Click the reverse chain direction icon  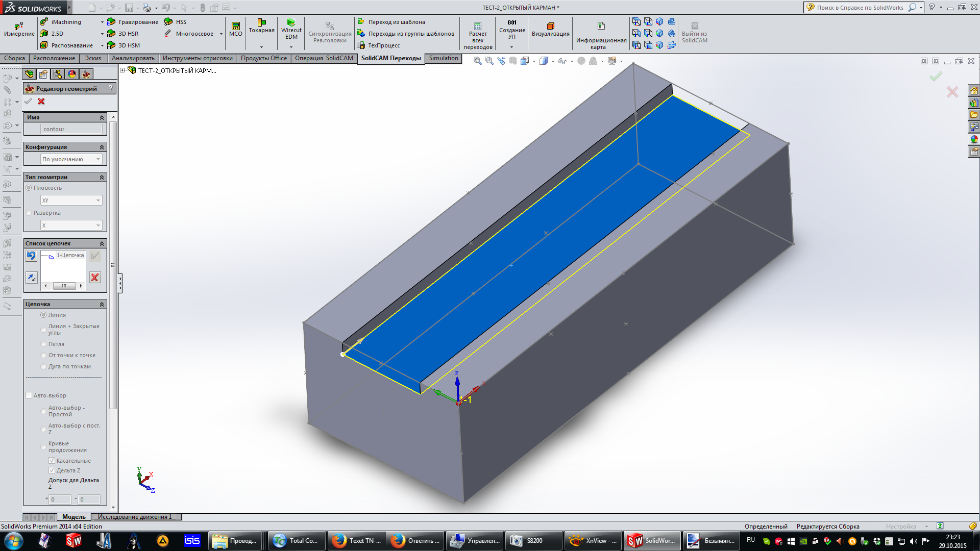(32, 278)
